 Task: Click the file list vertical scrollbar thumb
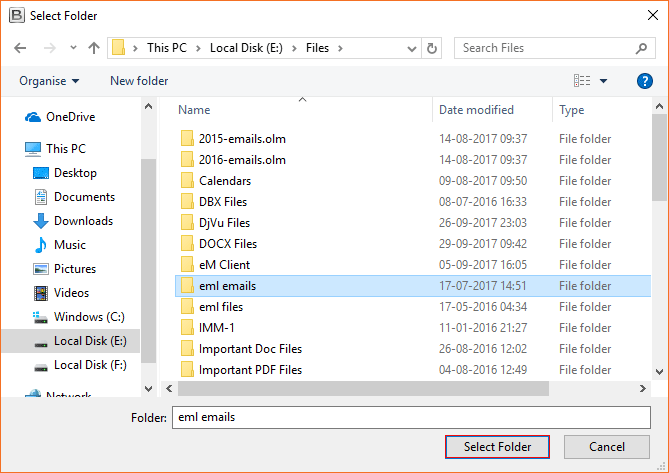pos(659,157)
